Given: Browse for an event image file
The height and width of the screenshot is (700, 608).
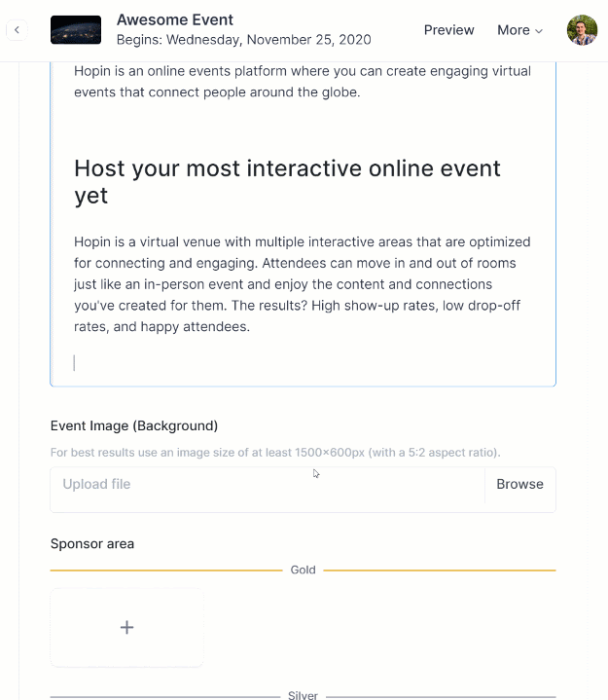Looking at the screenshot, I should 519,484.
